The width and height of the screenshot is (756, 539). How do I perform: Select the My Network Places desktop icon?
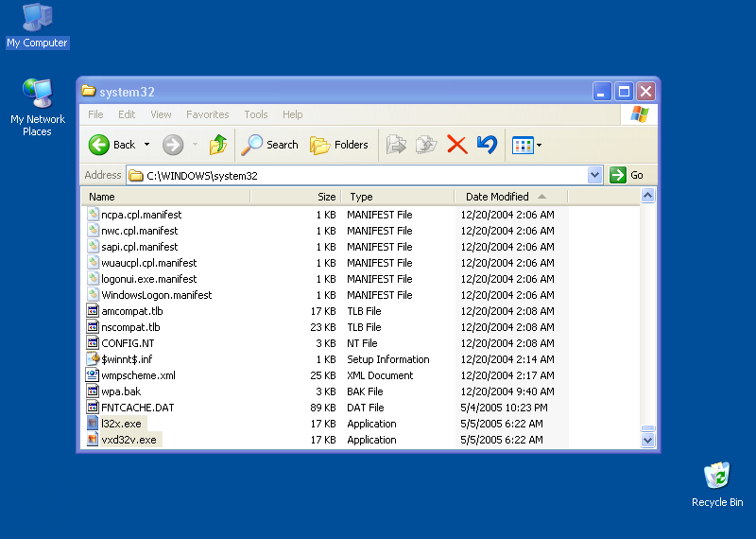(x=37, y=107)
